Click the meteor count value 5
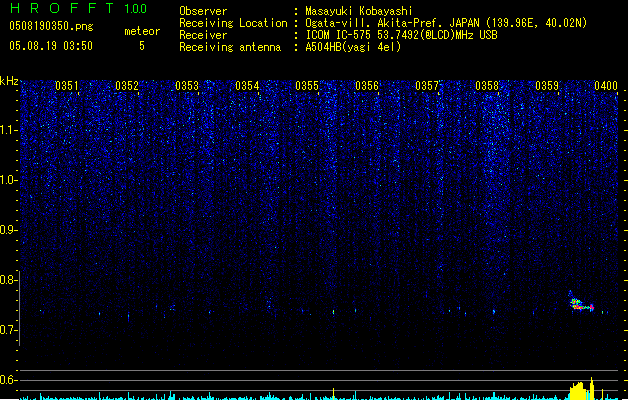 (142, 46)
